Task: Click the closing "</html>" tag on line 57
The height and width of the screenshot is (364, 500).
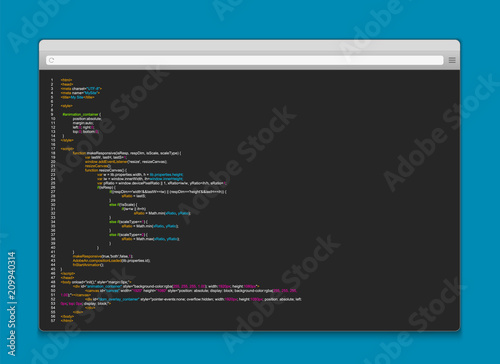Action: 67,321
